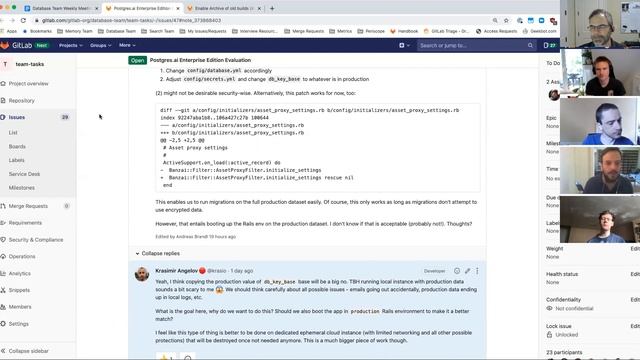Click the Next environment badge

coord(42,45)
